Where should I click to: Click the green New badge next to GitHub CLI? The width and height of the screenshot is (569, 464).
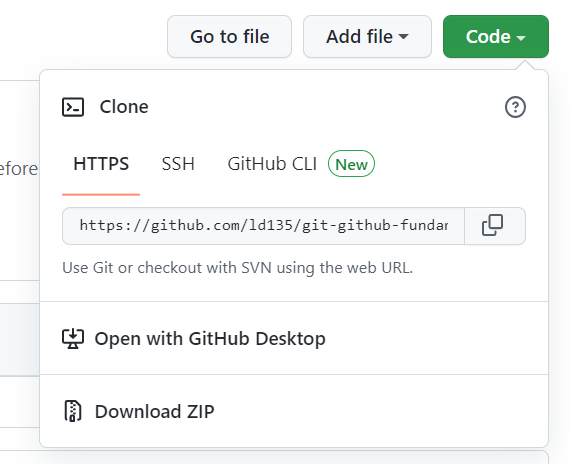[x=351, y=164]
